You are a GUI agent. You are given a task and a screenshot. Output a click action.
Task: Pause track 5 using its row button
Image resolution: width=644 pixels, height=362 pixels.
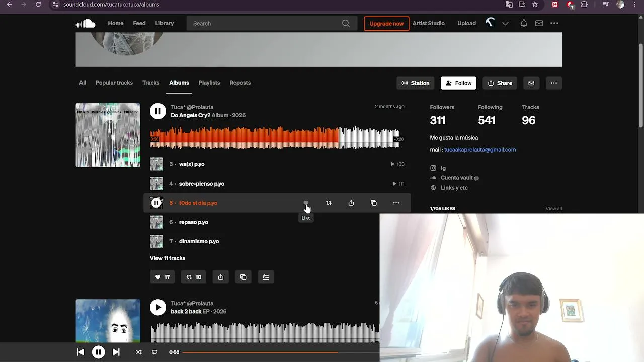[156, 203]
